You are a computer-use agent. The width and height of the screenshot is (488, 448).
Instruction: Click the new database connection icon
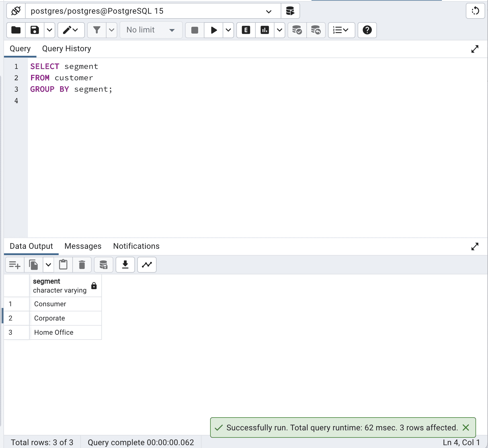[x=290, y=11]
